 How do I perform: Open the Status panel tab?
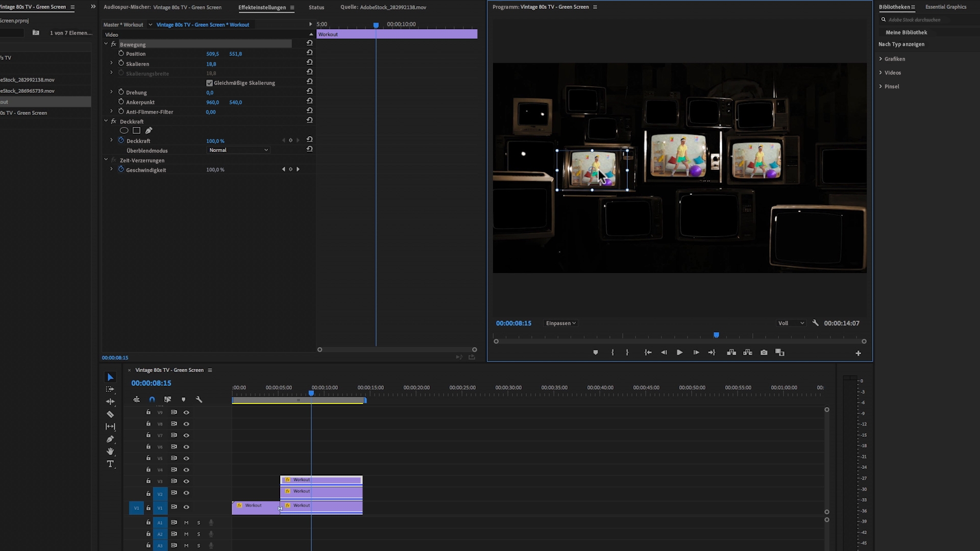click(316, 8)
